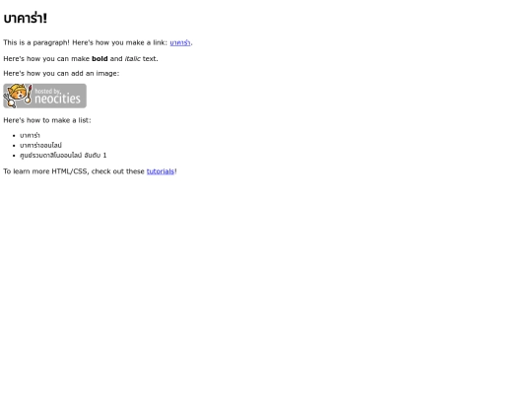This screenshot has height=399, width=532.
Task: Click the bullet before the first list item
Action: pos(14,136)
